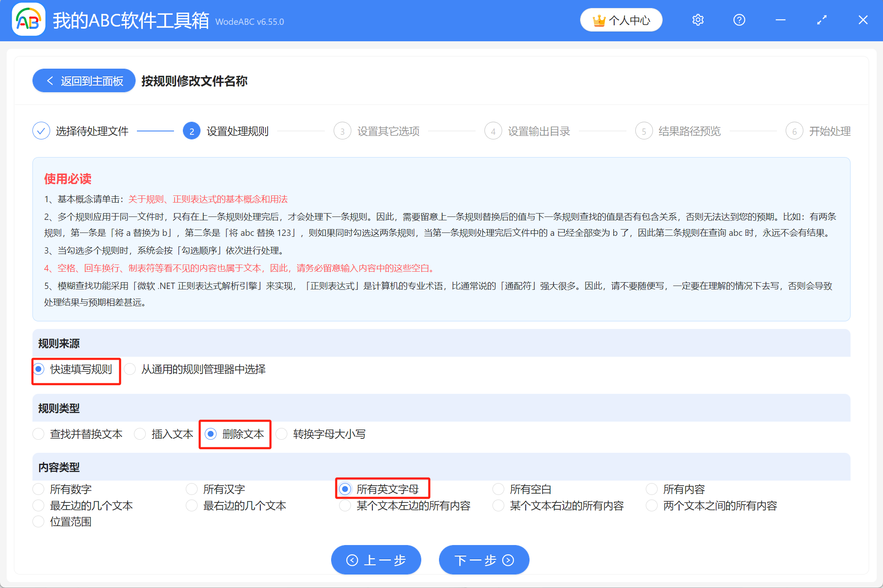Click the AB toolbox logo
The width and height of the screenshot is (883, 588).
coord(28,20)
